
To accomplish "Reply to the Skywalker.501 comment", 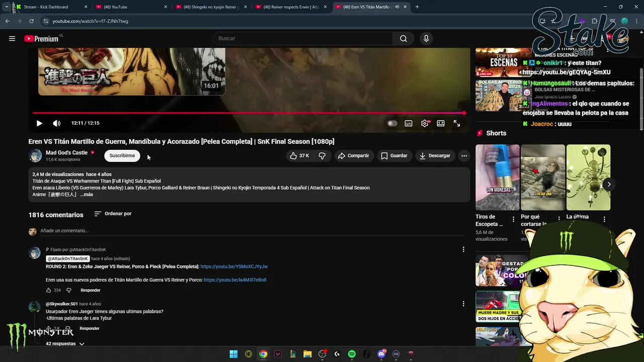I will coord(90,328).
